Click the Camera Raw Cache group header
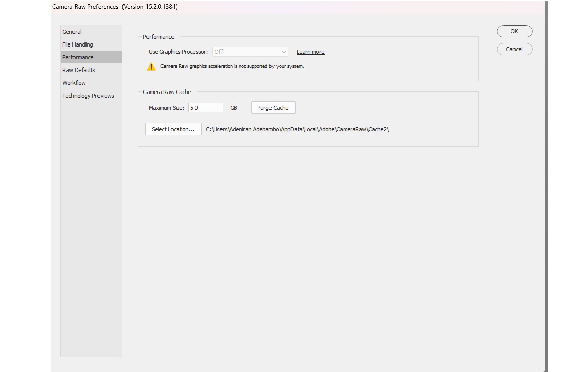The width and height of the screenshot is (588, 372). click(x=167, y=91)
